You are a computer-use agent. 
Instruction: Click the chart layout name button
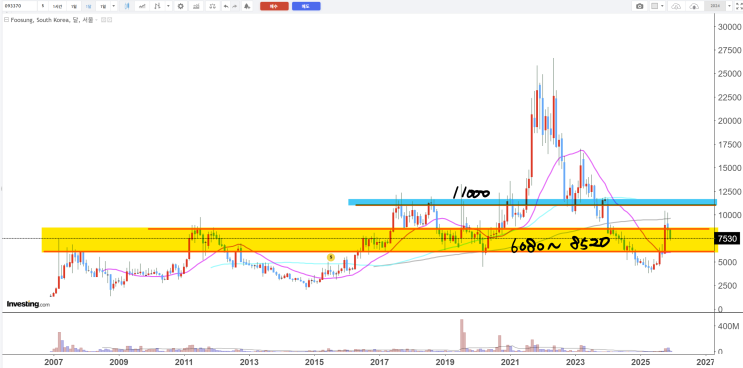click(x=715, y=6)
